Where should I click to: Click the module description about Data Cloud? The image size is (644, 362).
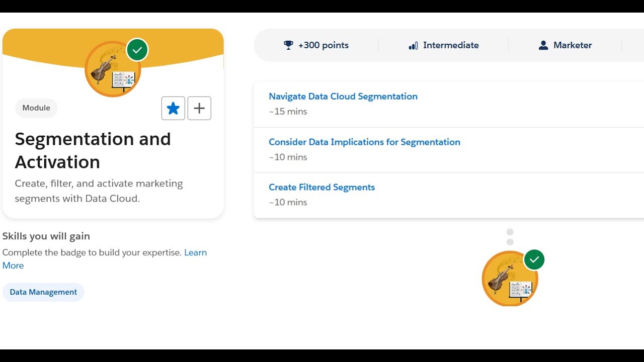[99, 191]
